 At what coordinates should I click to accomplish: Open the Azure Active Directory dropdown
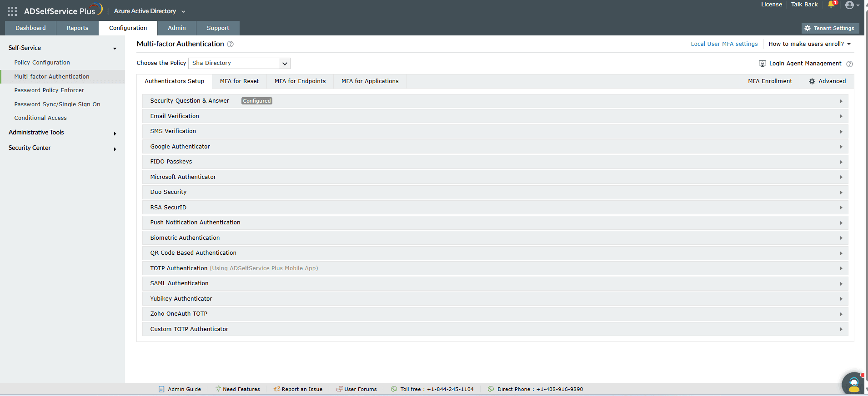150,11
